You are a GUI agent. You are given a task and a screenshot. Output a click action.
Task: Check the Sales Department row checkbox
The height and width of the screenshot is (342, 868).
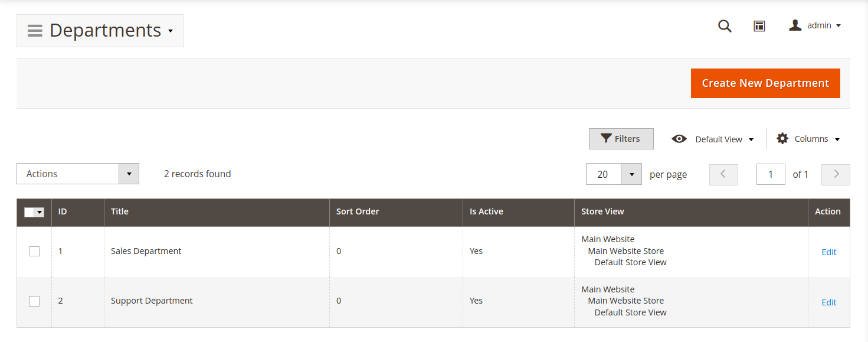pyautogui.click(x=34, y=251)
